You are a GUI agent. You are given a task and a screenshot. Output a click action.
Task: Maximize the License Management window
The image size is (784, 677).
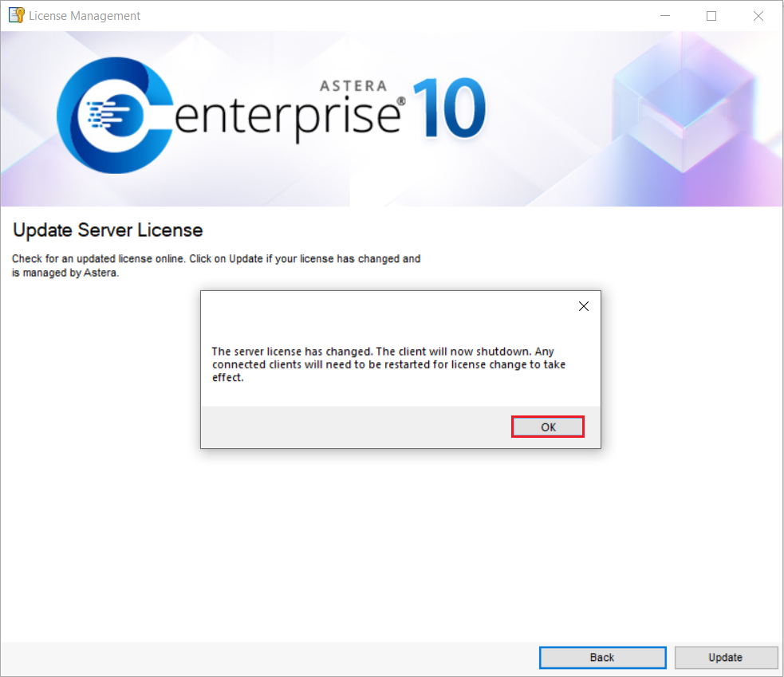[x=711, y=16]
